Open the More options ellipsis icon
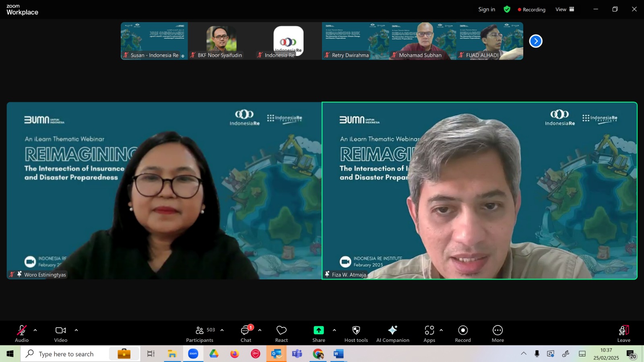This screenshot has width=644, height=362. tap(497, 330)
